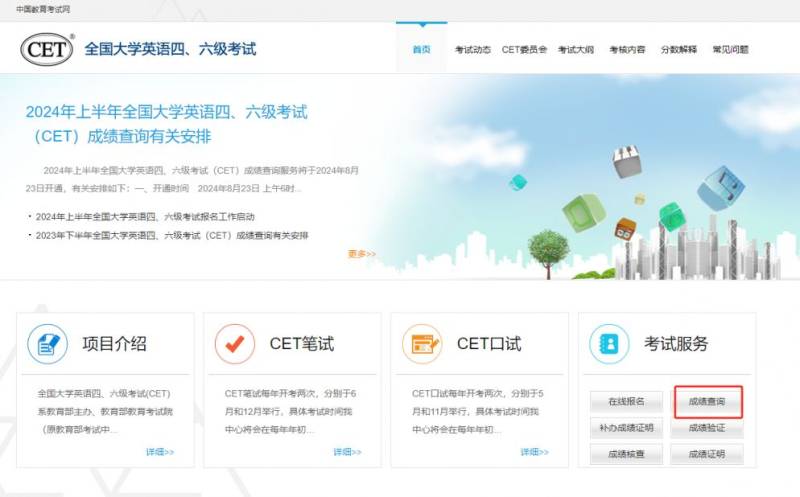This screenshot has width=800, height=497.
Task: Click the CET口试 card heading
Action: click(x=489, y=344)
